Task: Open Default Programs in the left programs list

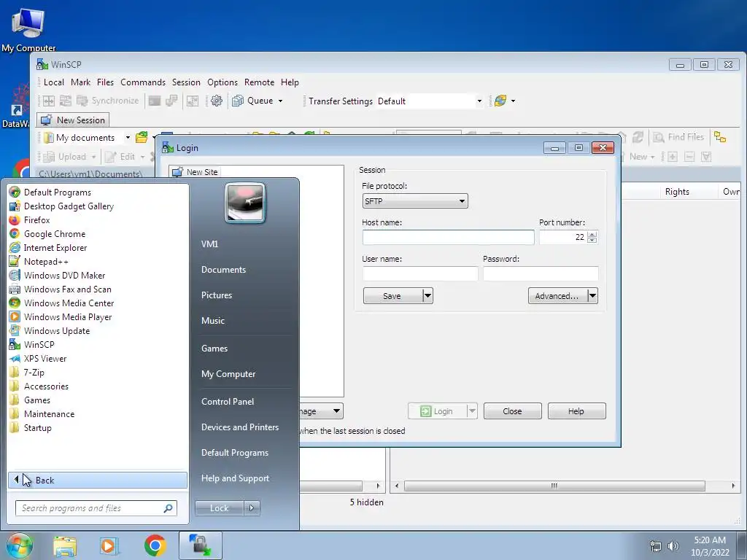Action: tap(57, 192)
